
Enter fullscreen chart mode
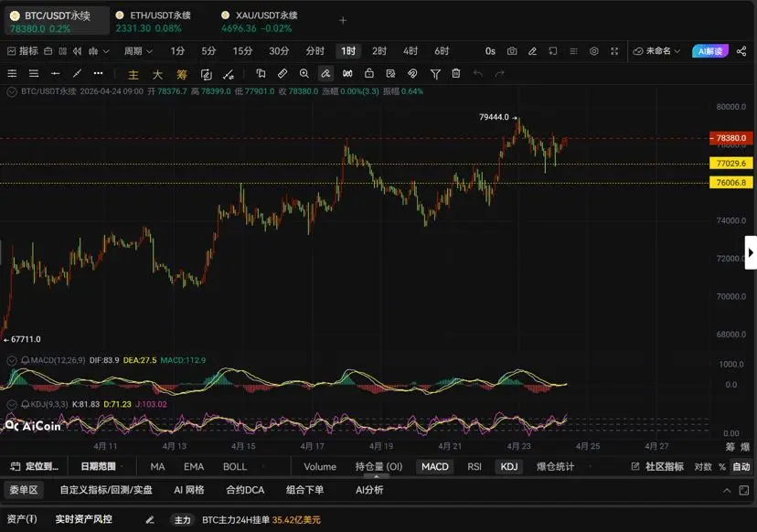coord(614,50)
